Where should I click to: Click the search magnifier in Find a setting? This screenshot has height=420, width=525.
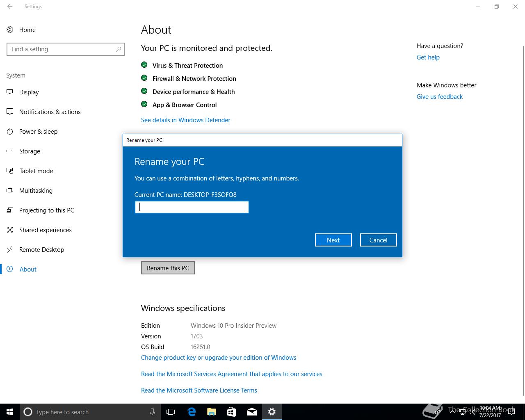pyautogui.click(x=119, y=49)
